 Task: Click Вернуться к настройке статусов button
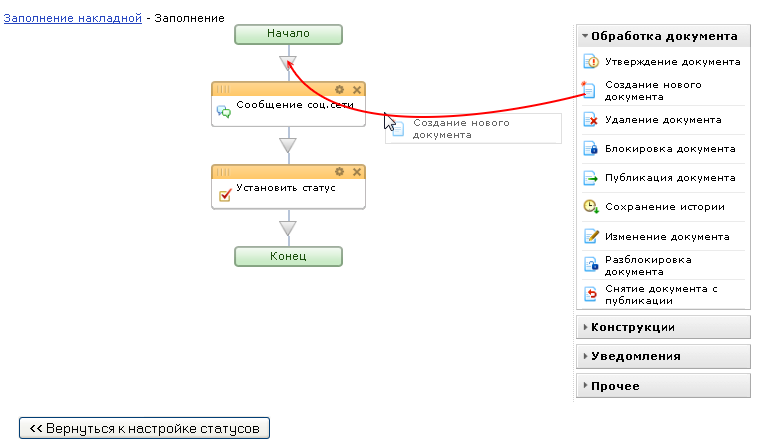[x=145, y=428]
